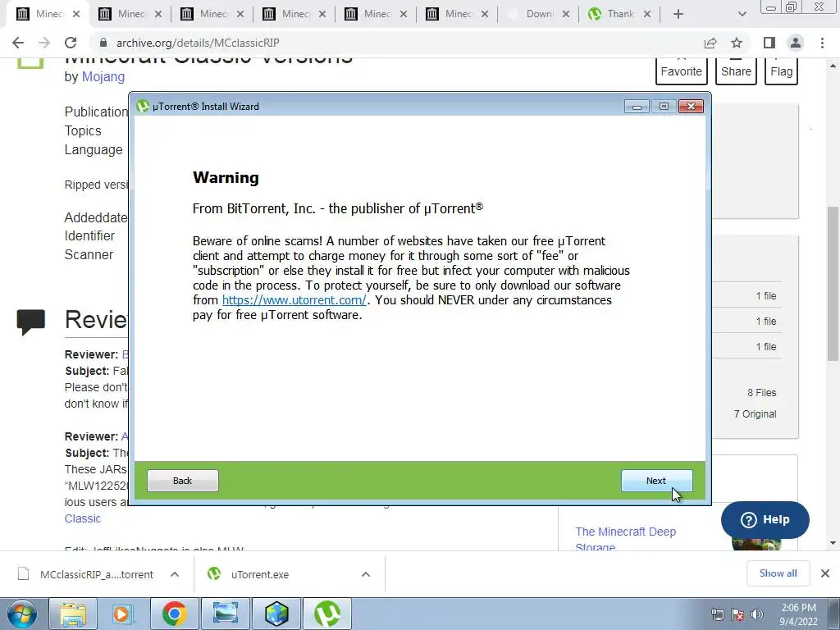Open the Classic link in the review
Image resolution: width=840 pixels, height=630 pixels.
(83, 518)
